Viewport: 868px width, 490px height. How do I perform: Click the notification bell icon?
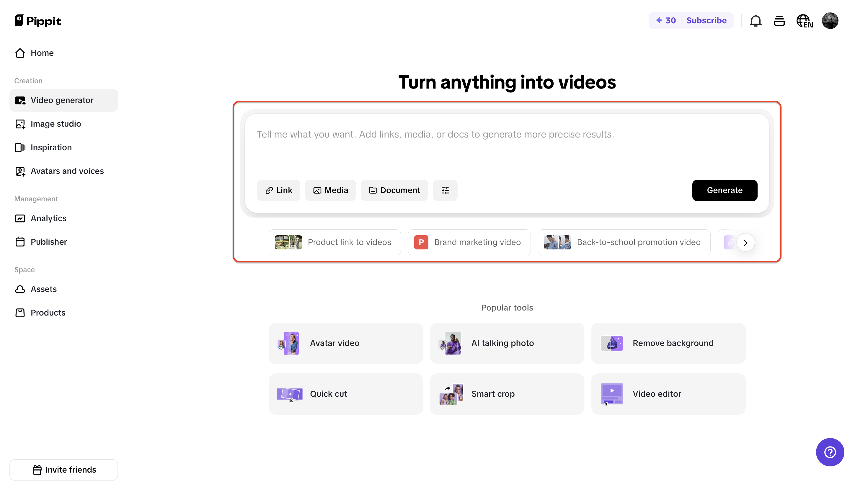[x=756, y=21]
